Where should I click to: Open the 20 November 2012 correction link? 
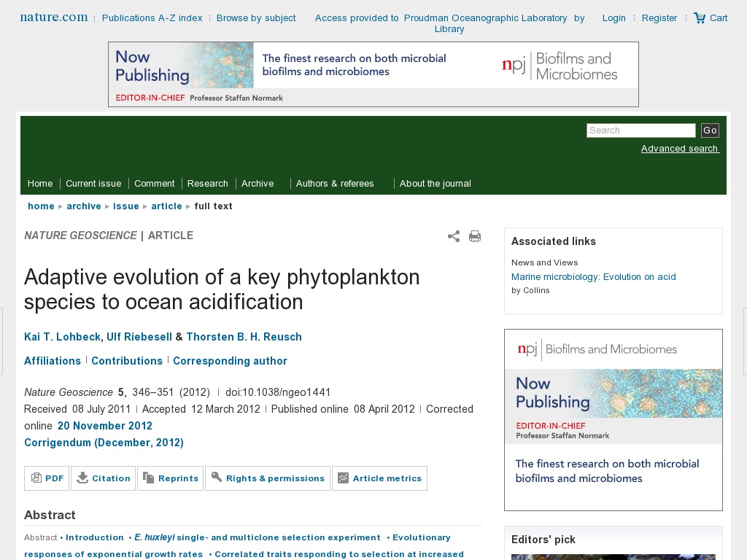pyautogui.click(x=105, y=426)
